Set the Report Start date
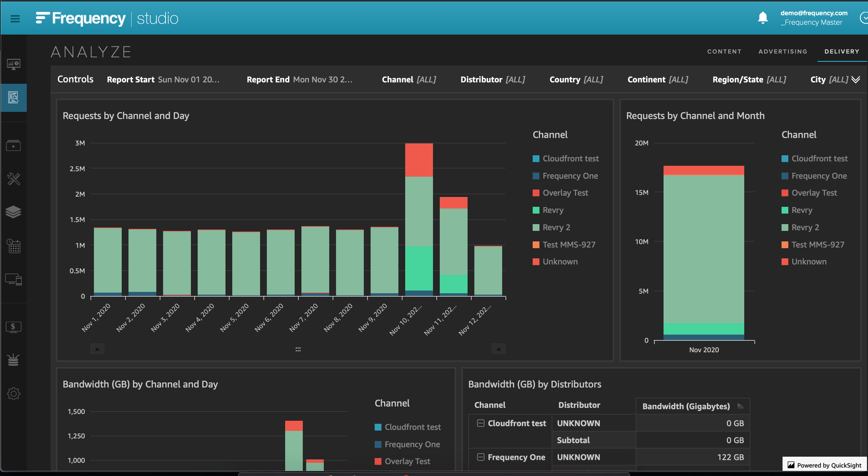 coord(163,80)
